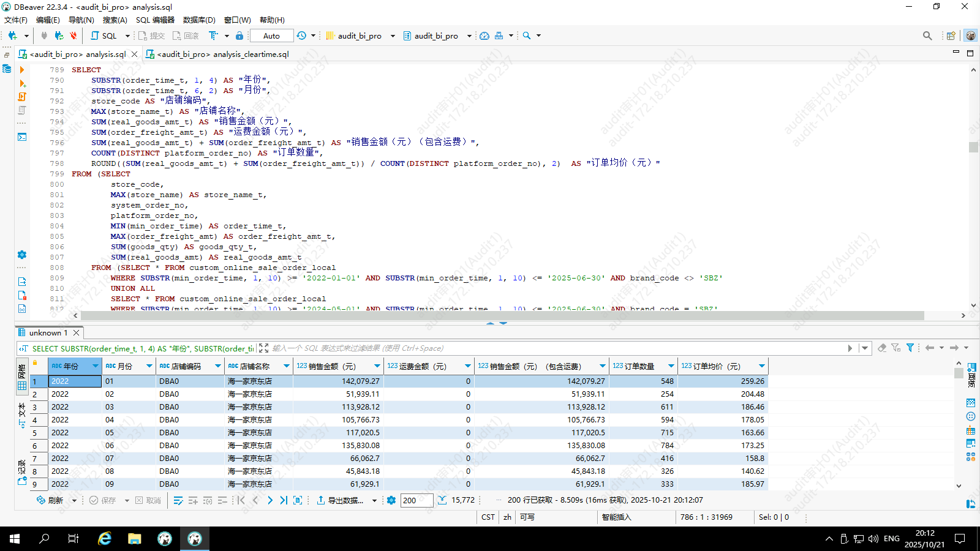Image resolution: width=980 pixels, height=551 pixels.
Task: Toggle the transaction lock icon in toolbar
Action: click(239, 36)
